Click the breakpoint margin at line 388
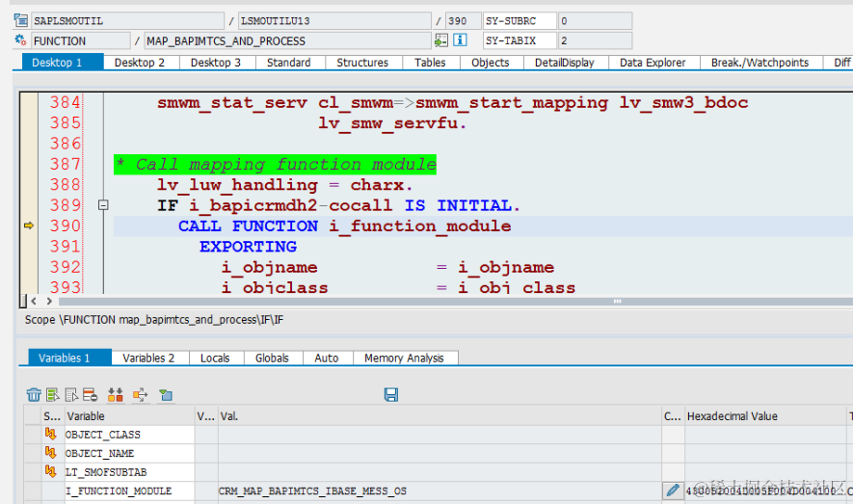 (x=29, y=184)
